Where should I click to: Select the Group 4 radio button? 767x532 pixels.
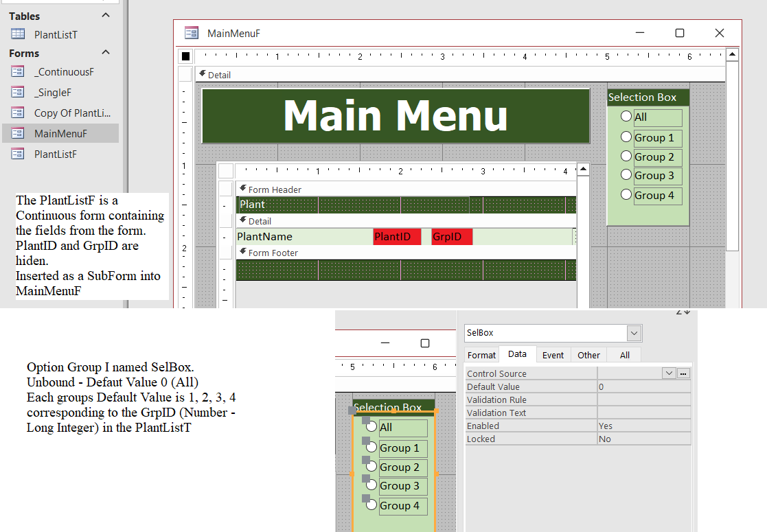[x=626, y=194]
